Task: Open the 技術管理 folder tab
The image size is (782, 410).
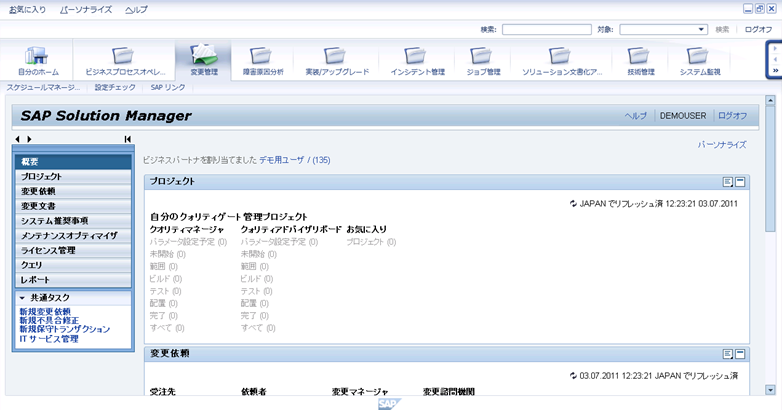Action: [x=640, y=60]
